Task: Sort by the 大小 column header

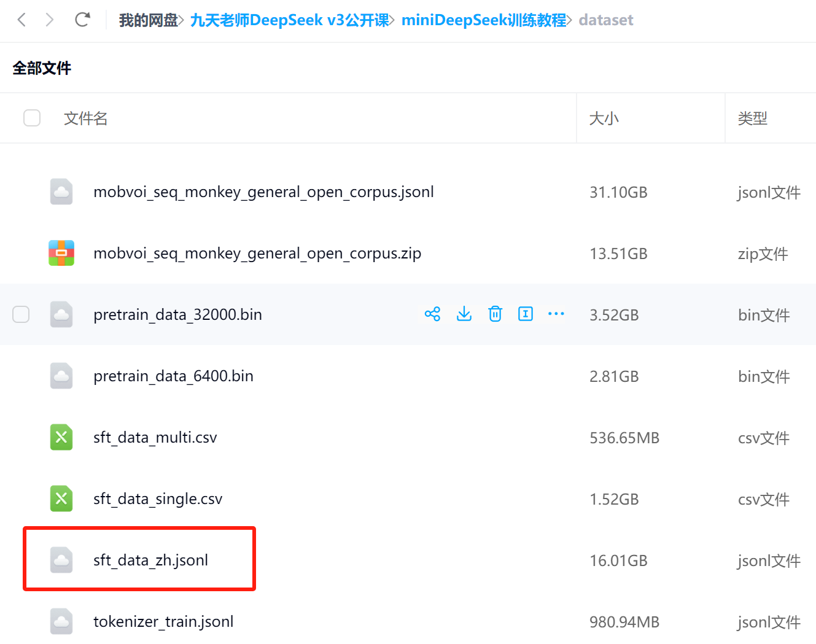Action: pyautogui.click(x=604, y=118)
